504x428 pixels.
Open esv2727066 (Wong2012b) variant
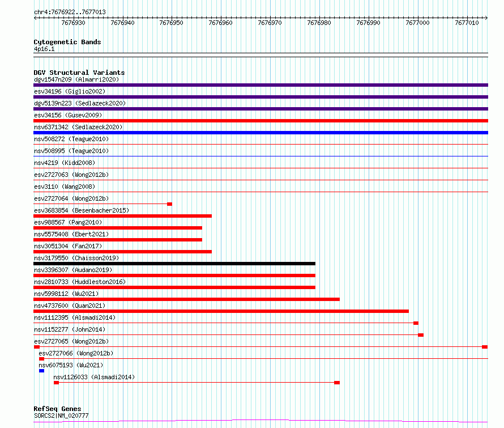(76, 353)
